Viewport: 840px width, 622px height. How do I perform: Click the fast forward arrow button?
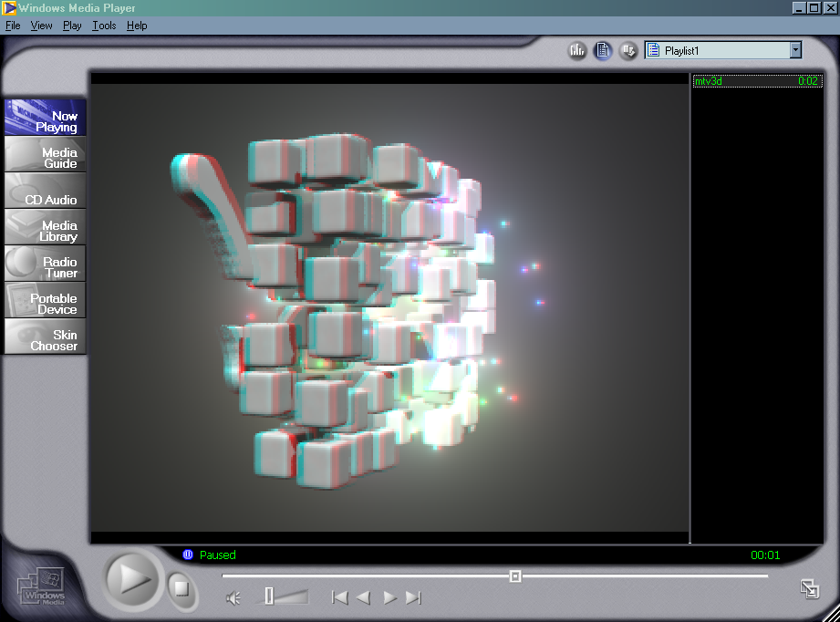389,597
